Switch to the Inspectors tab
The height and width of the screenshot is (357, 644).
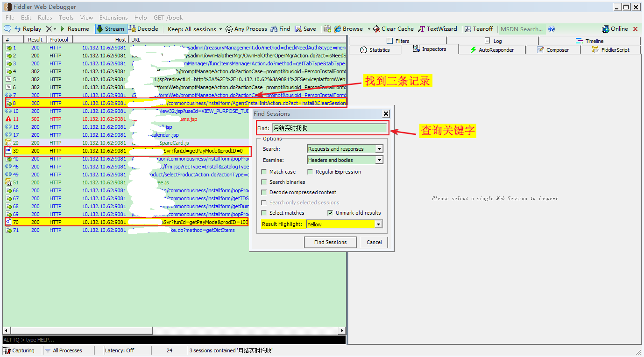430,49
